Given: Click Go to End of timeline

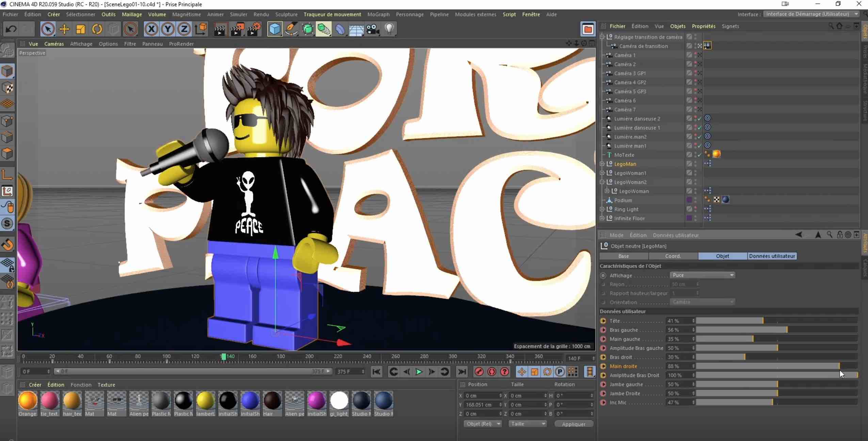Looking at the screenshot, I should click(x=462, y=372).
